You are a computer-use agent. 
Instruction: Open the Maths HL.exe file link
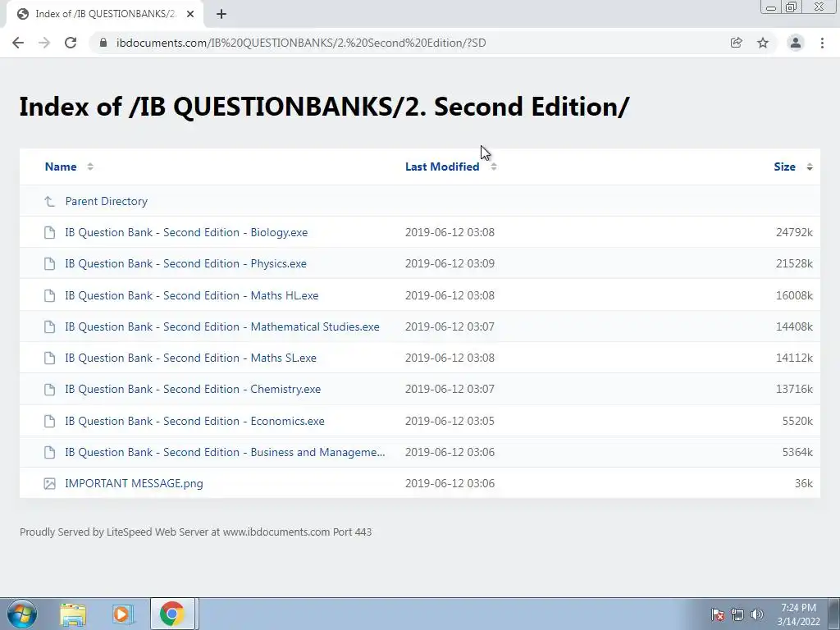[192, 295]
